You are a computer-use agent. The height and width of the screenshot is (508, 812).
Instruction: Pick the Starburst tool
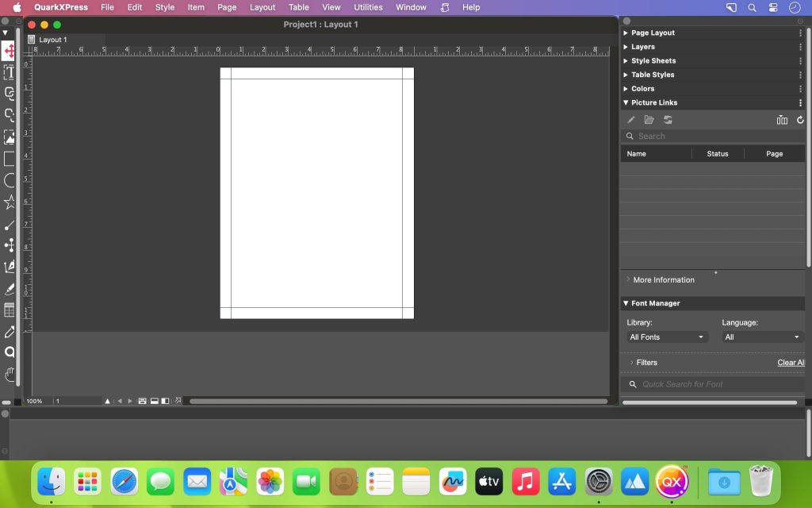click(x=10, y=202)
